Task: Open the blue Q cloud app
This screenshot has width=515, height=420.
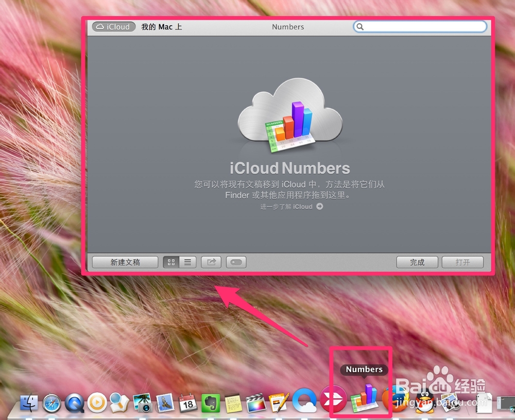Action: click(304, 400)
